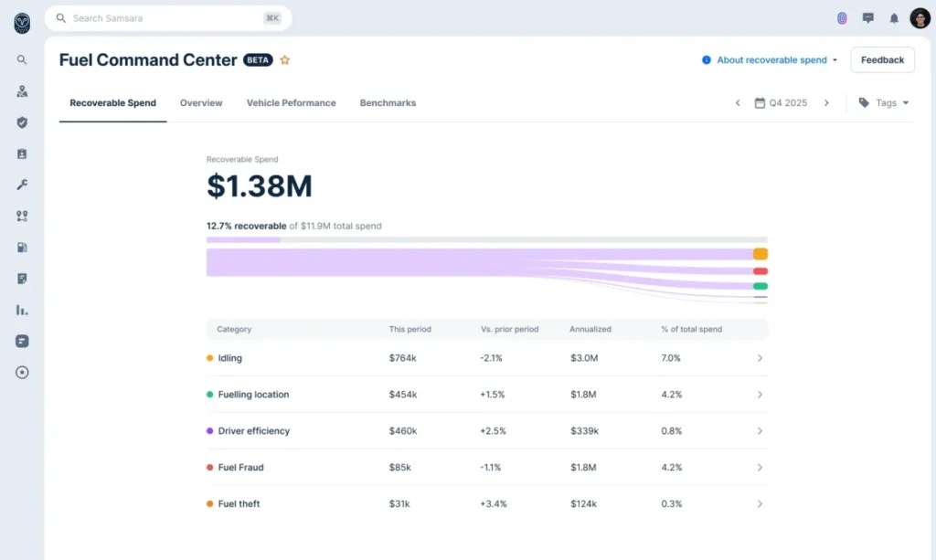This screenshot has width=936, height=560.
Task: Click the $460k value
Action: pyautogui.click(x=403, y=430)
